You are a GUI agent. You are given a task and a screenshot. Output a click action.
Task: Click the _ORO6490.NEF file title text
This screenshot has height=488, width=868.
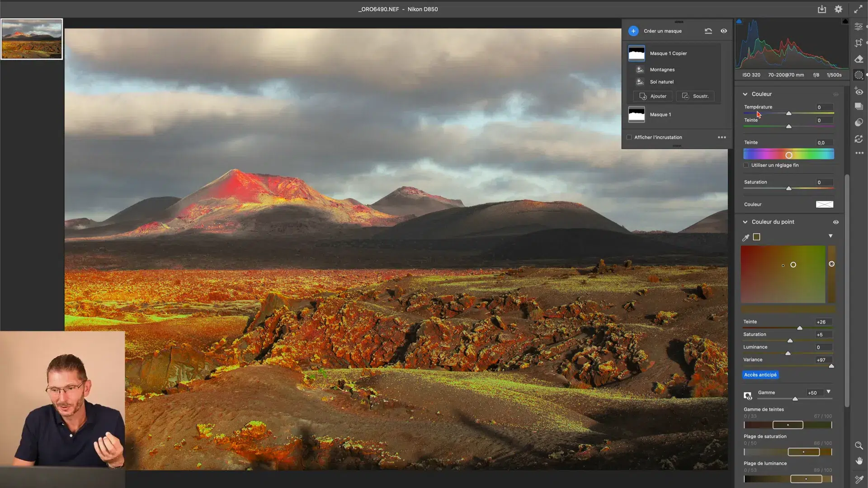pos(378,9)
